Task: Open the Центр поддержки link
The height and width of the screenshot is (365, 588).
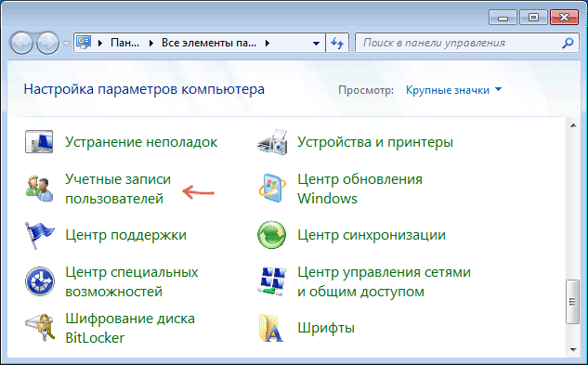Action: tap(126, 235)
